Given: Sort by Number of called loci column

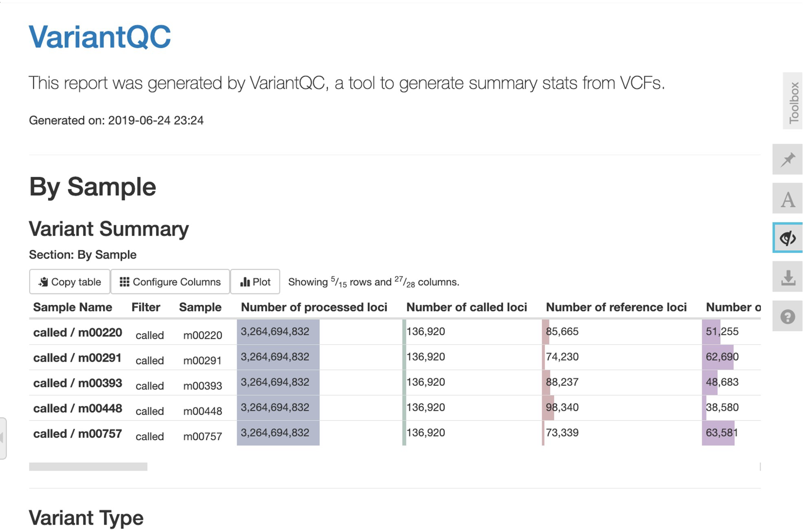Looking at the screenshot, I should click(466, 307).
